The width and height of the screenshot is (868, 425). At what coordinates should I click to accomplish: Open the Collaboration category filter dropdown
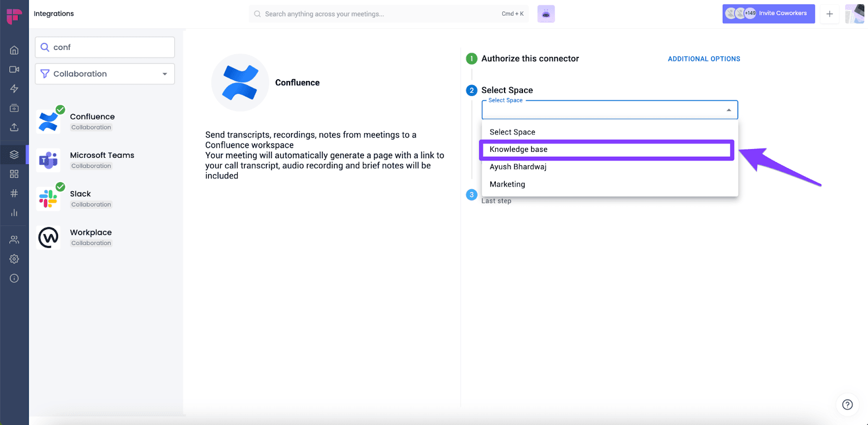(x=105, y=74)
